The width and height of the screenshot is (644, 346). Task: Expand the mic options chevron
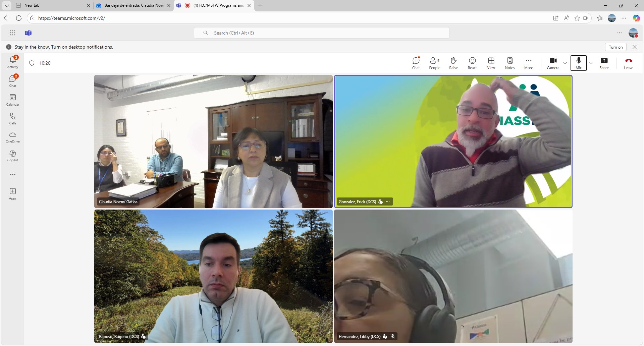[591, 63]
